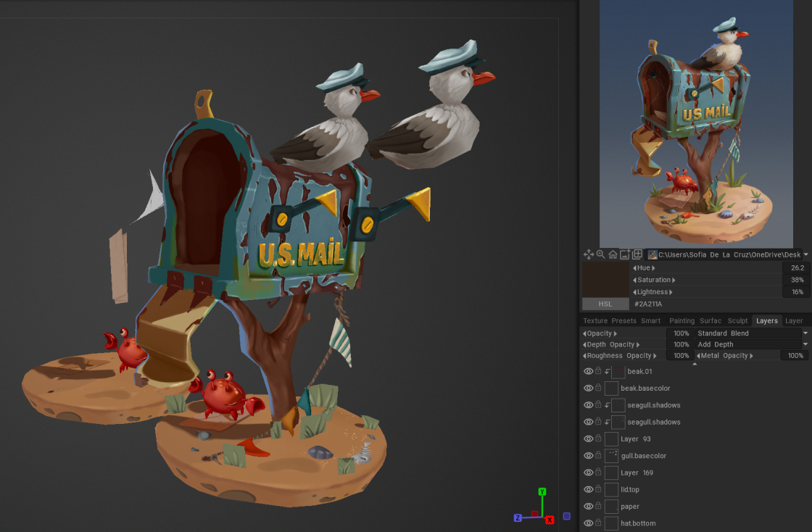Click the grid-plus icon beside the add image icon
Viewport: 812px width, 532px height.
[x=637, y=254]
